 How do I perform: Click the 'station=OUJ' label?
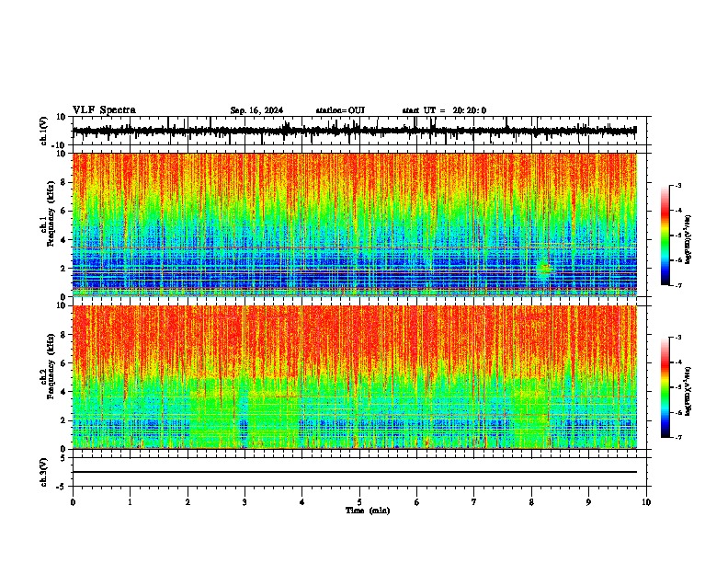click(x=340, y=110)
